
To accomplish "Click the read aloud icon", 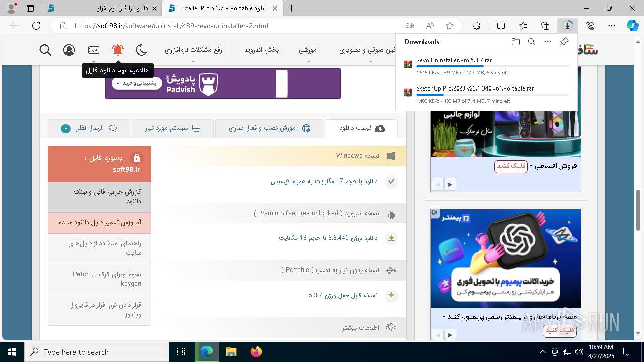I will point(430,26).
